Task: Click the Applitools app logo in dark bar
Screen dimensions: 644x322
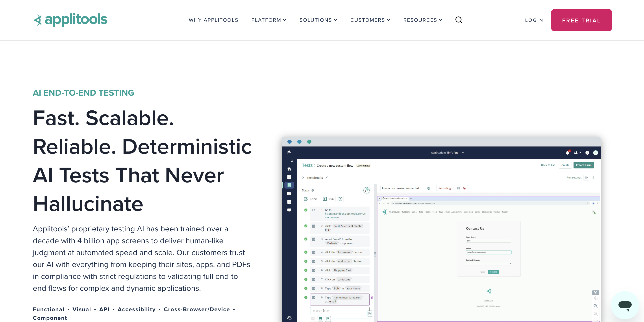Action: pos(289,152)
